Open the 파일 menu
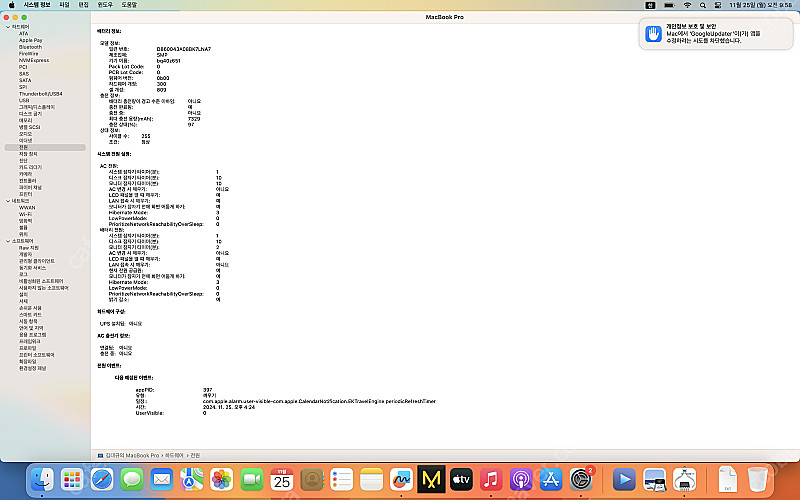Image resolution: width=800 pixels, height=500 pixels. click(x=64, y=5)
